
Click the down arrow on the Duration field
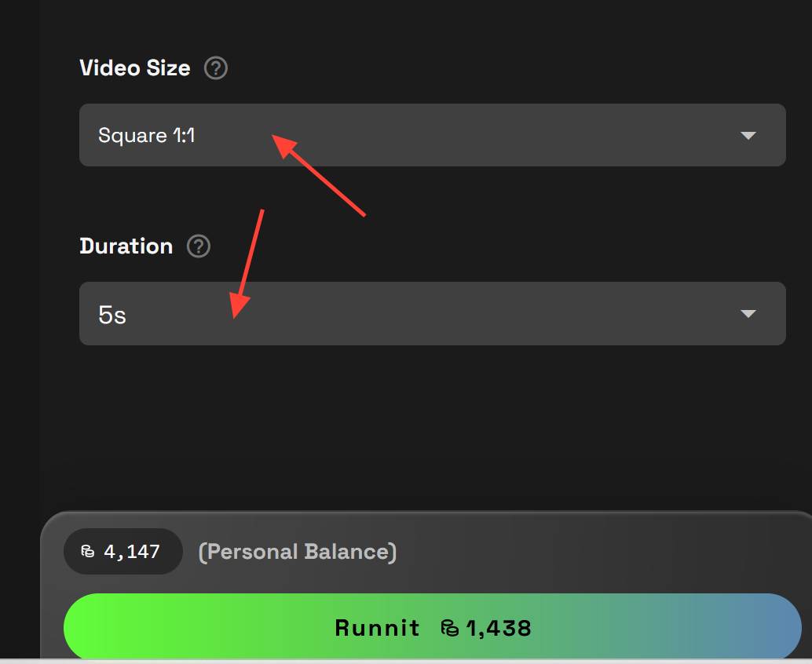click(748, 314)
